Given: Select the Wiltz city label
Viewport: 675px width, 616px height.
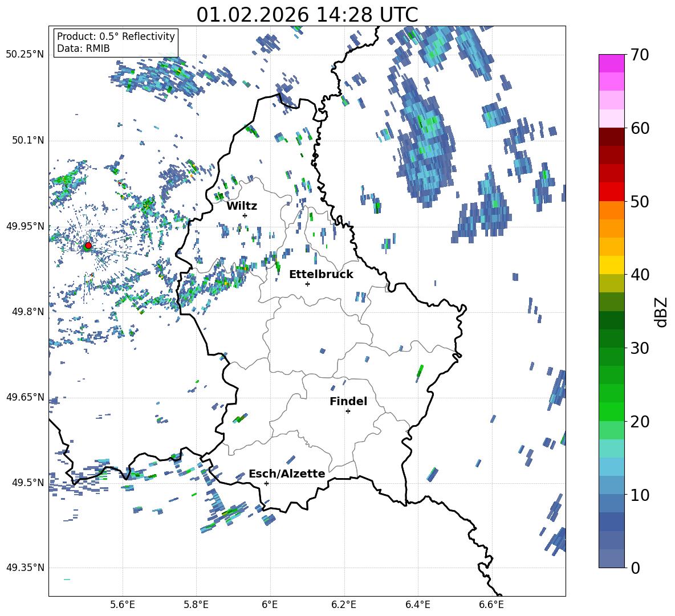Looking at the screenshot, I should click(x=242, y=206).
